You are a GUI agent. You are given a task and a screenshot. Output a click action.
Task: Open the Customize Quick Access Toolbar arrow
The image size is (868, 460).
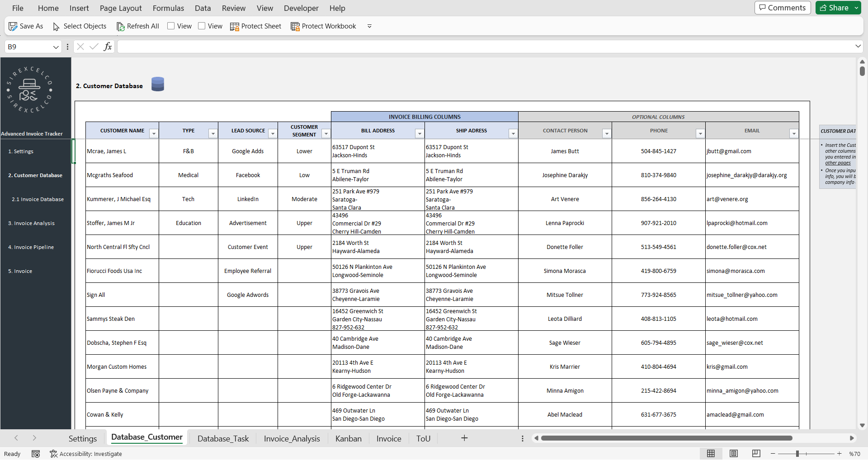[x=369, y=26]
